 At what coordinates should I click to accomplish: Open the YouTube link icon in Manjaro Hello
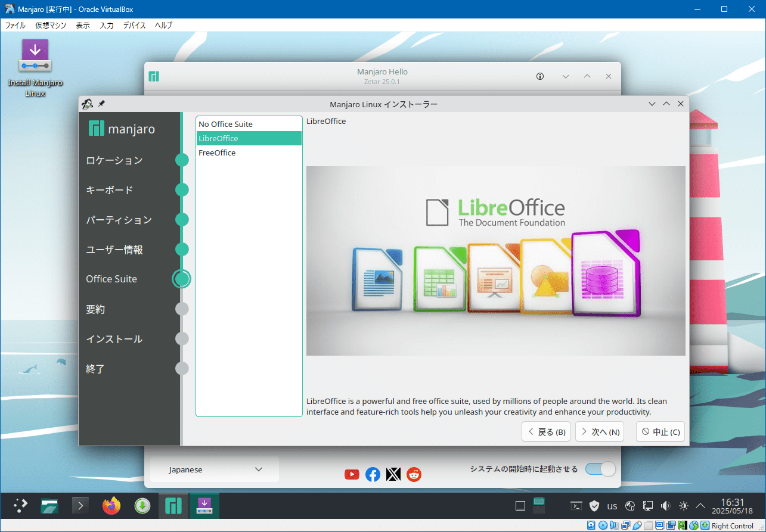352,474
